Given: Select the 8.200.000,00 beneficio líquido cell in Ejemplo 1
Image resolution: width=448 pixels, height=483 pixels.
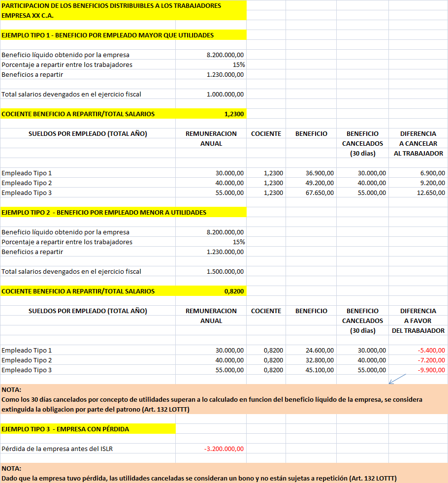Looking at the screenshot, I should 211,55.
